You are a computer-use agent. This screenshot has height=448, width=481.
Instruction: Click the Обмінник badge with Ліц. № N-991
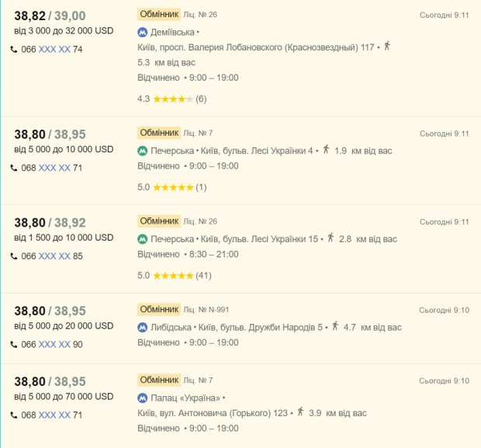point(159,310)
